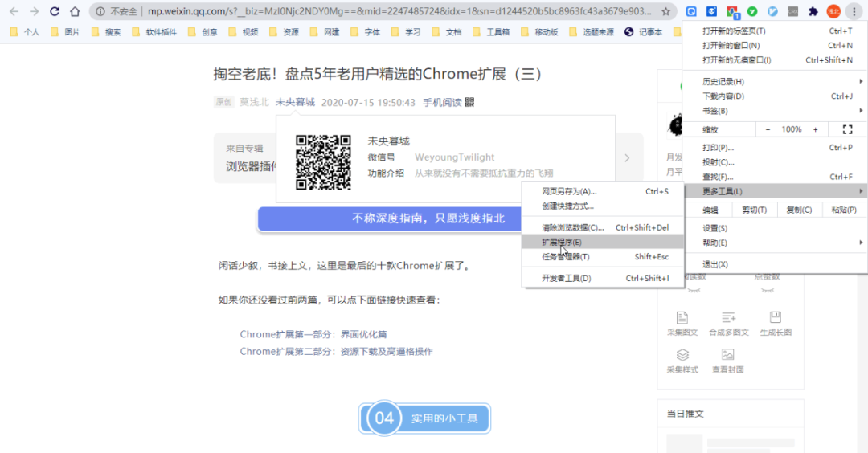Open 开发者工具(D) from the submenu
The height and width of the screenshot is (453, 868).
[603, 278]
